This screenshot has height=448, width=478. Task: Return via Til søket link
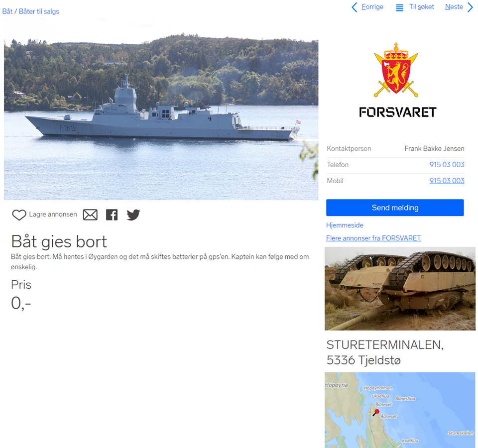tap(422, 6)
